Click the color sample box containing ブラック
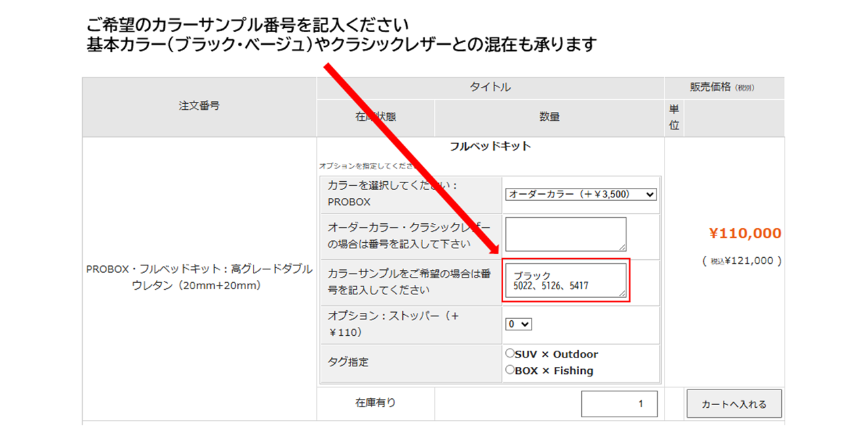The height and width of the screenshot is (441, 868). click(x=565, y=280)
